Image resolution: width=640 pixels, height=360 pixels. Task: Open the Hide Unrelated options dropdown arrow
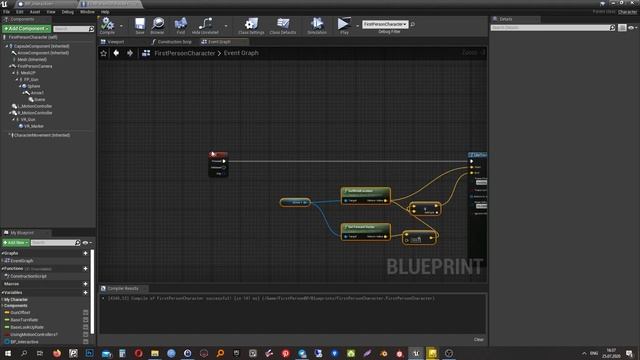tap(226, 26)
